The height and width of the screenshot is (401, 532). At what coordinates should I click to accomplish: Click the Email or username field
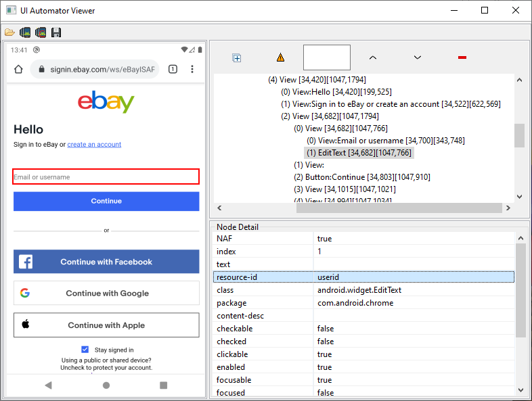coord(106,177)
